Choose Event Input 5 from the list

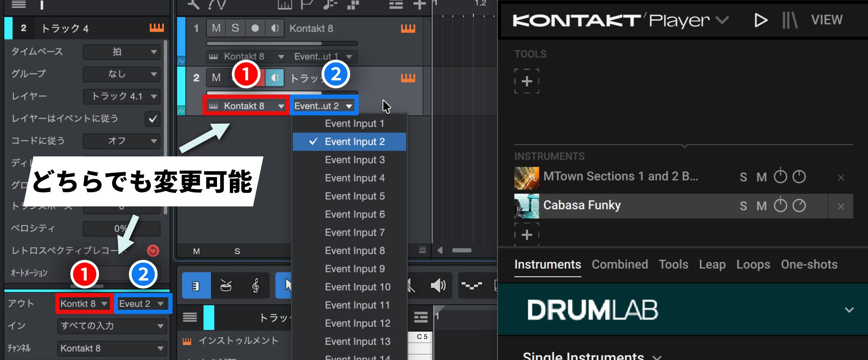(x=354, y=196)
